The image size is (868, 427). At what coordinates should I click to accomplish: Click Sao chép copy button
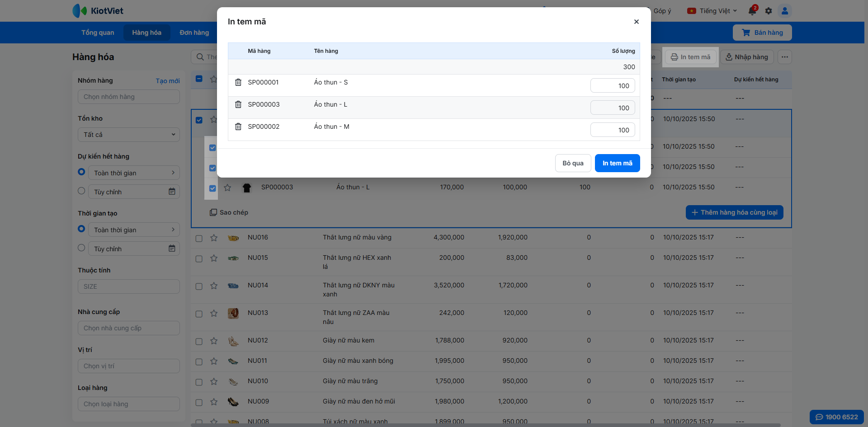point(229,212)
